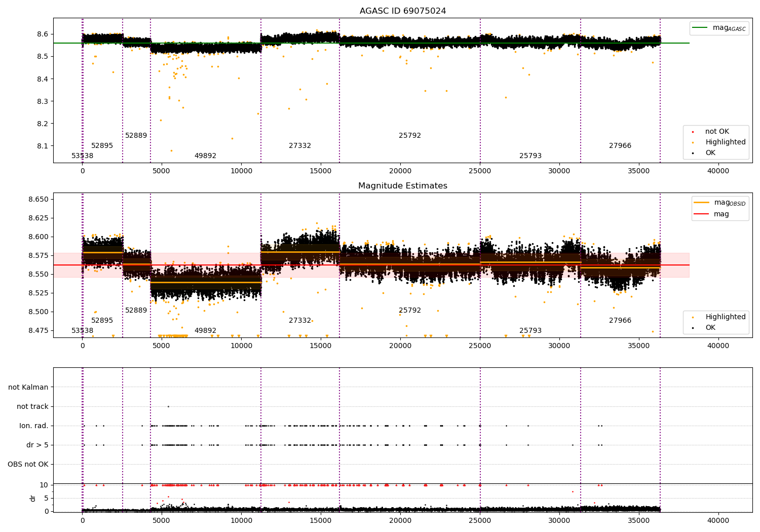Click the 8.650 y-axis tick label

(x=39, y=200)
